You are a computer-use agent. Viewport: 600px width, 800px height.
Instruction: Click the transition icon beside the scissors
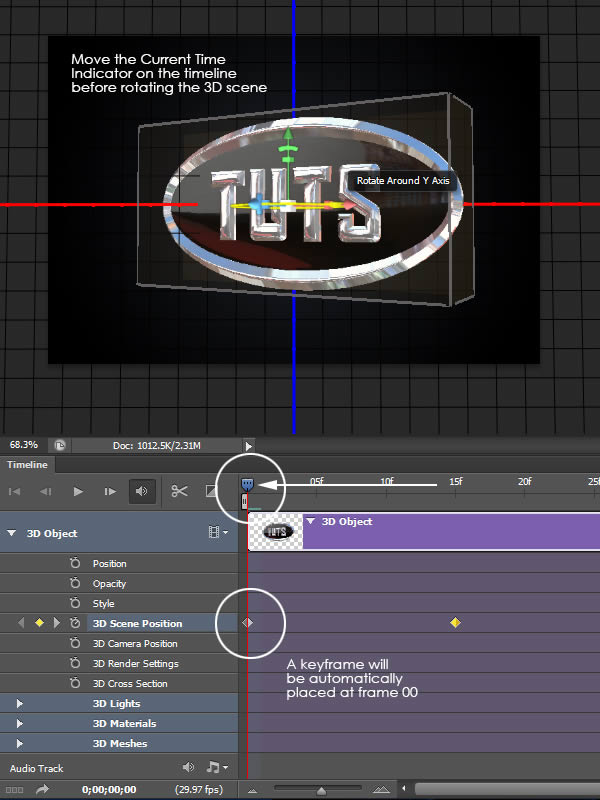[x=210, y=491]
